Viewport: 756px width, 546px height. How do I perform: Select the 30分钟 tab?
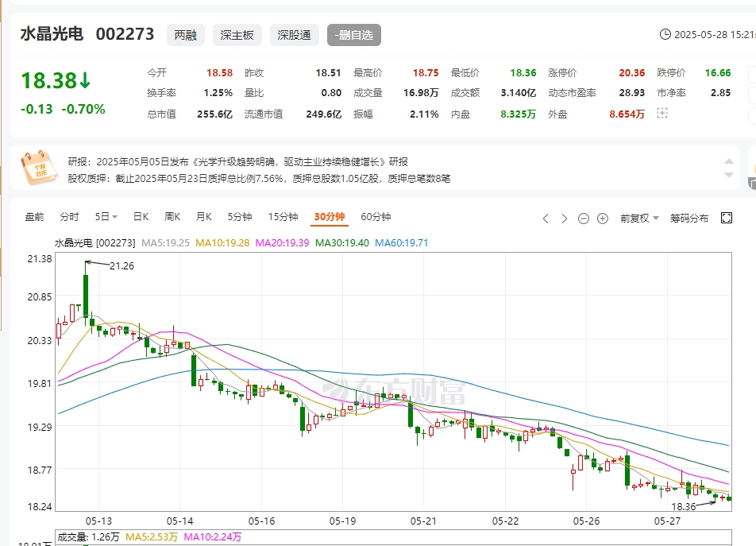click(x=330, y=217)
